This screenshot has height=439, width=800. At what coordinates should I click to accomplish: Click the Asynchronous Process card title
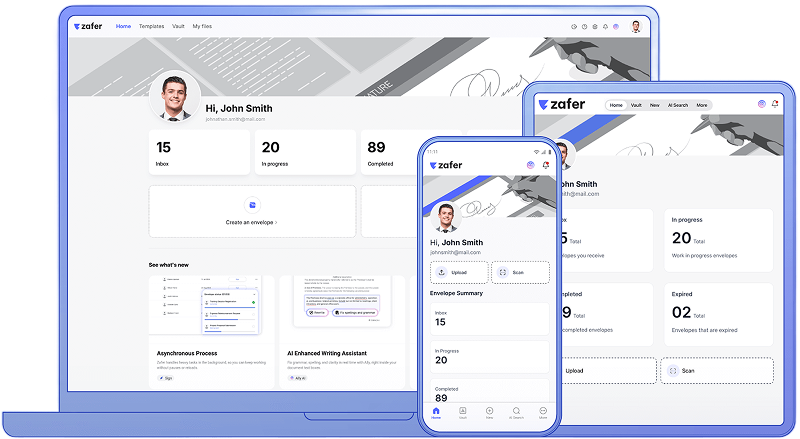(x=187, y=353)
